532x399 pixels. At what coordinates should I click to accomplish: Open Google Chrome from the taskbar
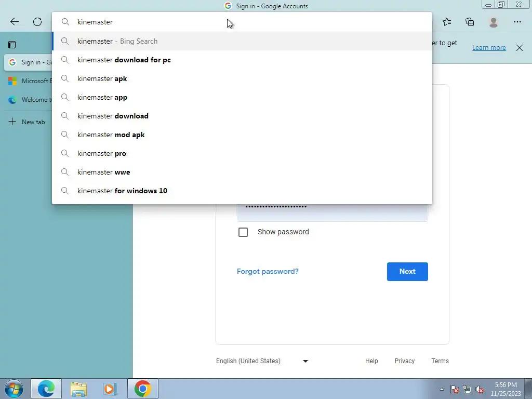143,389
